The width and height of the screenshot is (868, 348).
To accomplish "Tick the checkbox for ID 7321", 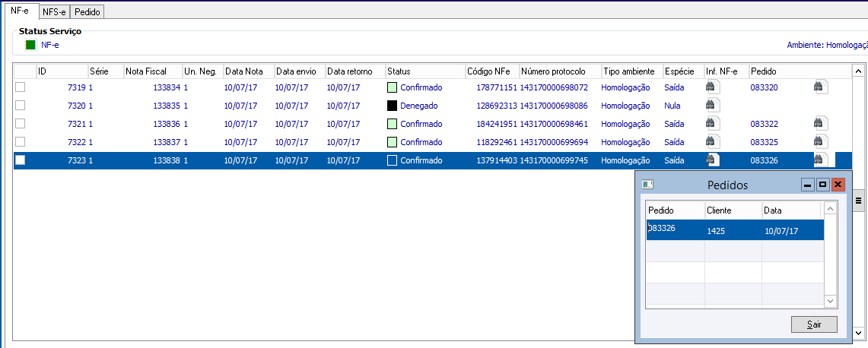I will pyautogui.click(x=20, y=123).
